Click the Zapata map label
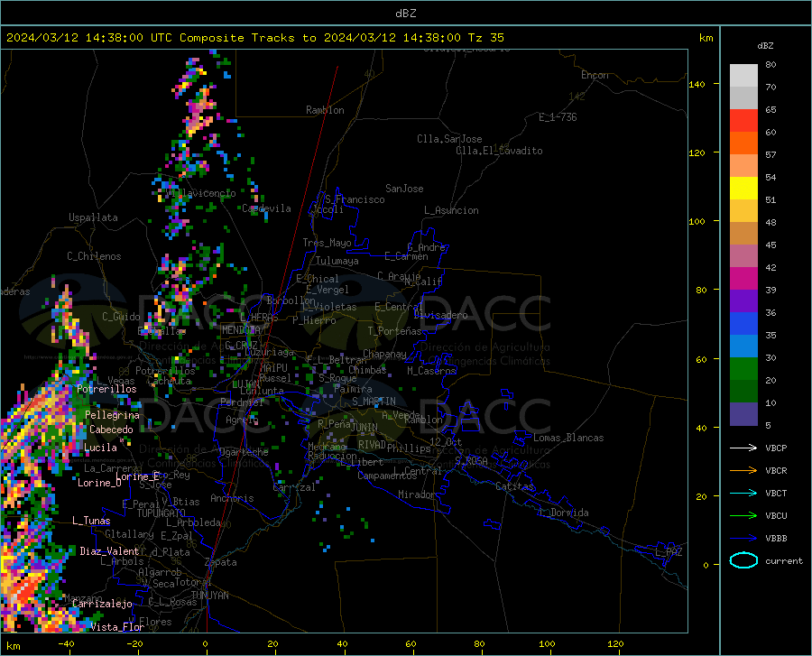The width and height of the screenshot is (812, 656). [x=221, y=562]
